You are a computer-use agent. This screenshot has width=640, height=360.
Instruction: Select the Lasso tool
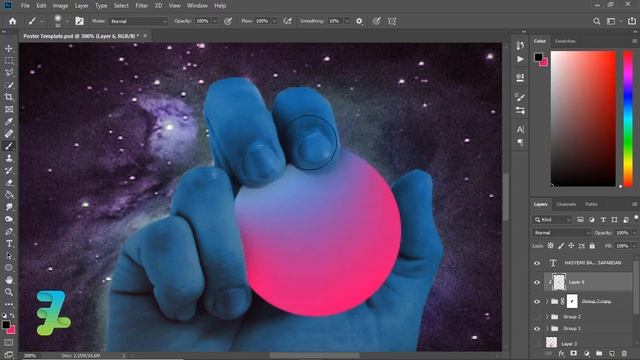coord(9,73)
